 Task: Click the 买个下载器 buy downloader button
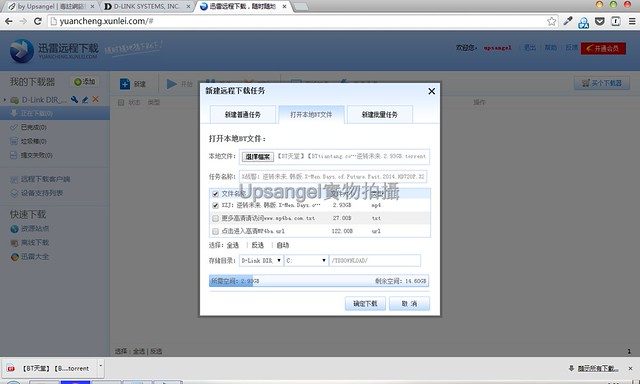(602, 83)
